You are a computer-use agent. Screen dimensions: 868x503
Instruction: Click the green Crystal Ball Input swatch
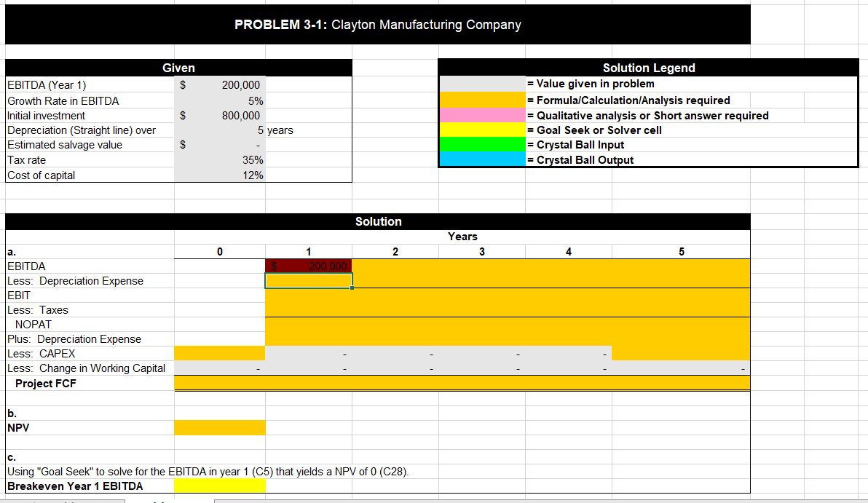tap(482, 144)
